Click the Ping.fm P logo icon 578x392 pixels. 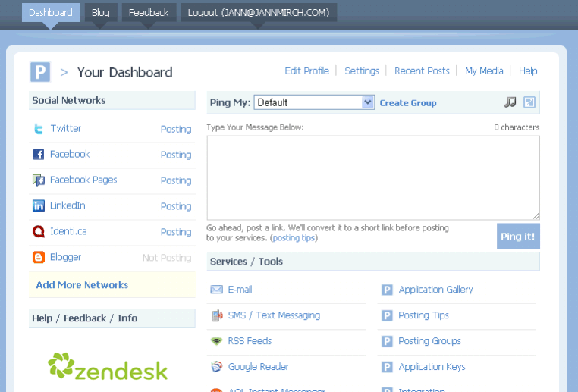coord(39,72)
